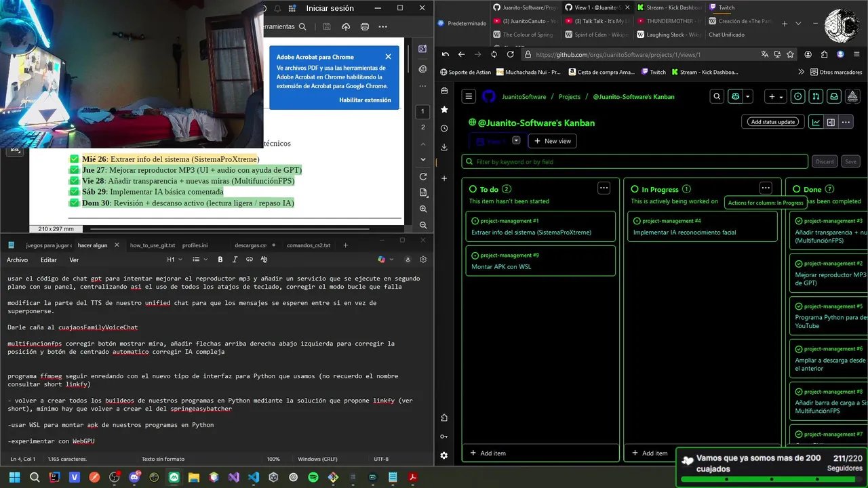This screenshot has height=488, width=868.
Task: Switch to profiles.ini Notepad tab
Action: click(x=195, y=245)
